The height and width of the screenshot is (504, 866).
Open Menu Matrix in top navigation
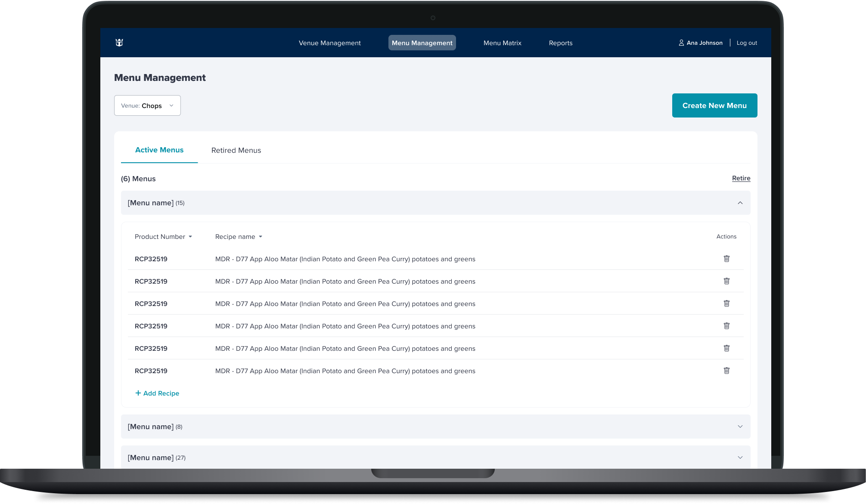pos(502,43)
